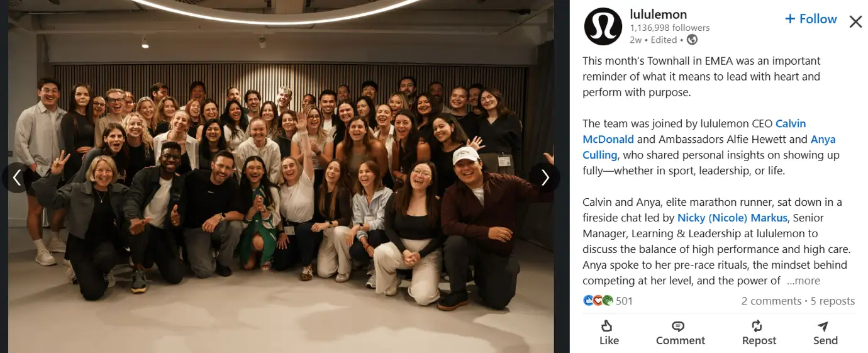Click the townhall group photo
Screen dimensions: 868x353
tap(281, 176)
